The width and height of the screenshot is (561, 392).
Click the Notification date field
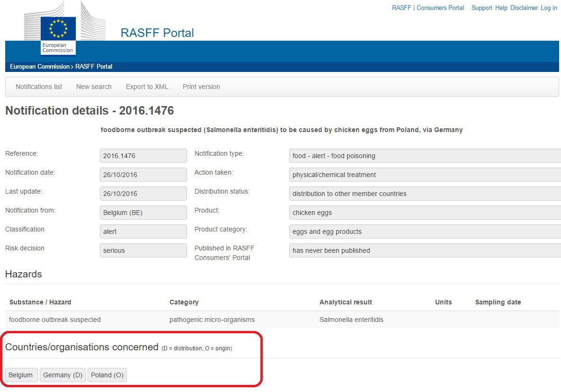point(143,175)
